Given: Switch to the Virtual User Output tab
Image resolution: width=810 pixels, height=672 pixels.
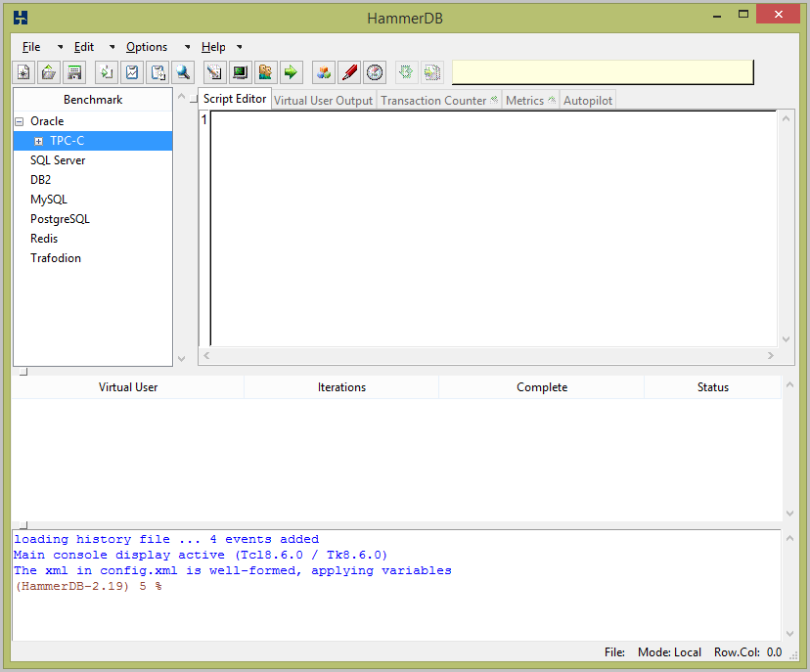Looking at the screenshot, I should pyautogui.click(x=324, y=101).
